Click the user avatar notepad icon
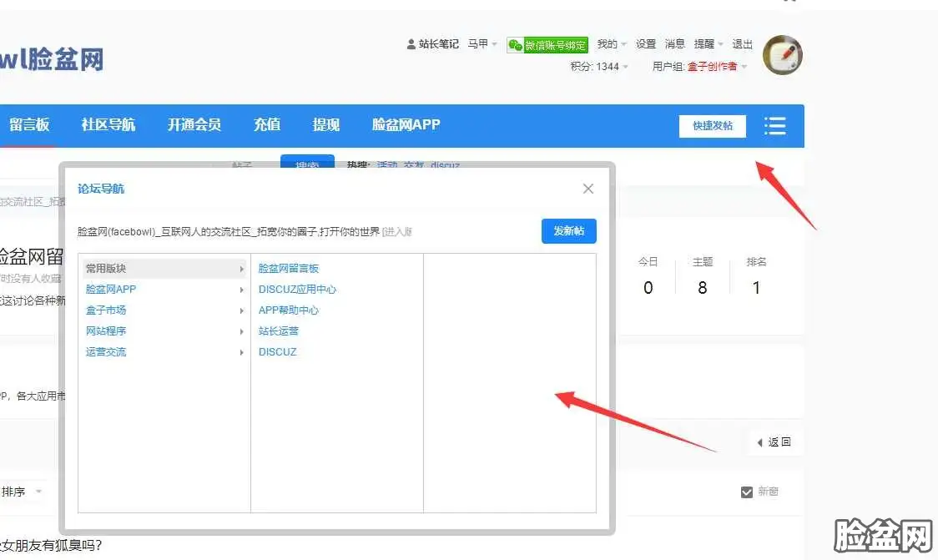 782,56
